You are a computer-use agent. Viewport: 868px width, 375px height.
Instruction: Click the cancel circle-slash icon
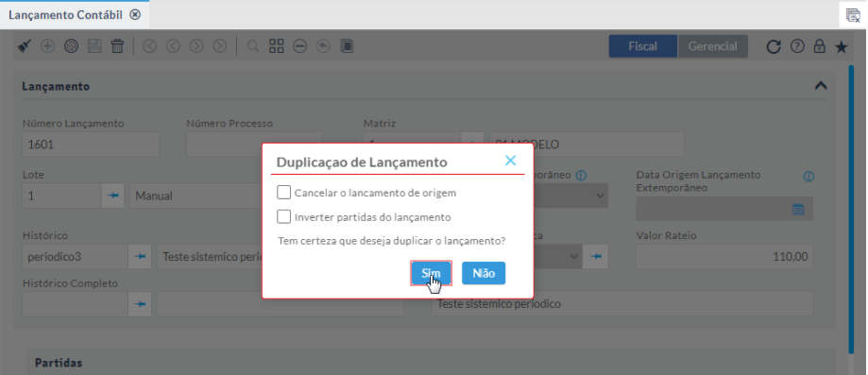click(71, 46)
